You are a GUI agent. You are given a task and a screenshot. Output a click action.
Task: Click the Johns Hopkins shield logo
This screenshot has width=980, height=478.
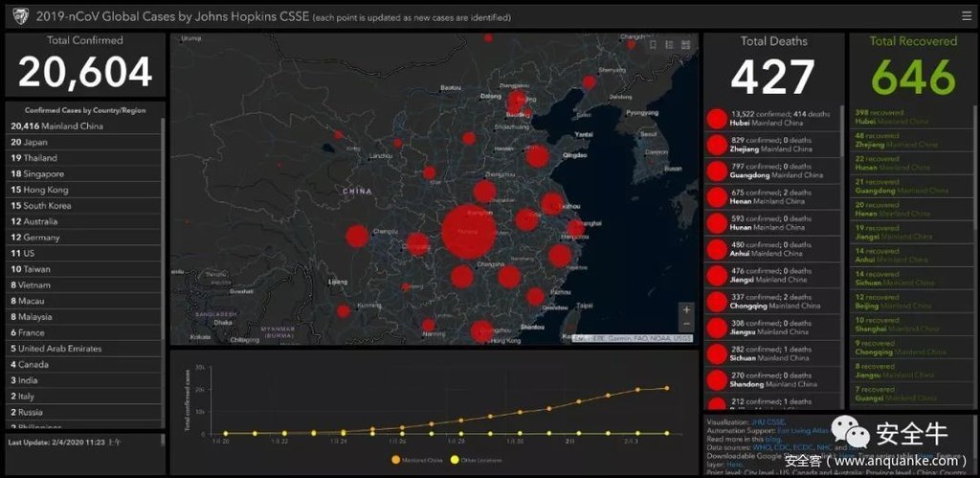point(20,15)
